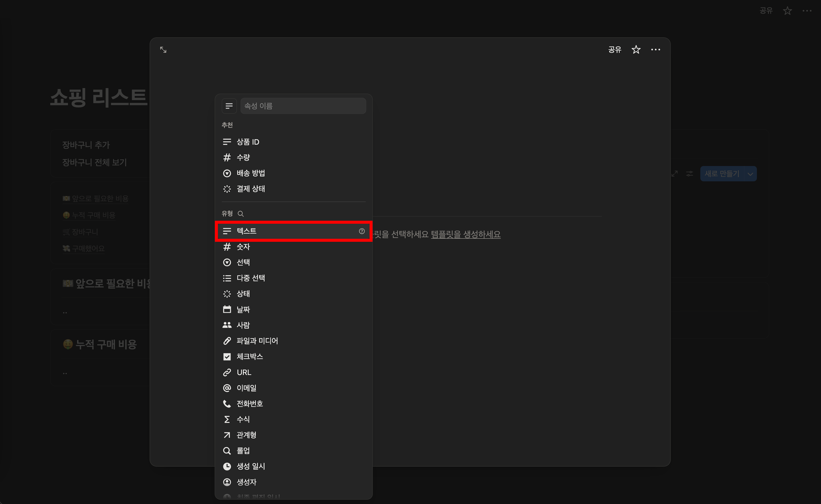This screenshot has height=504, width=821.
Task: Favorite the page with the modal star icon
Action: [636, 50]
